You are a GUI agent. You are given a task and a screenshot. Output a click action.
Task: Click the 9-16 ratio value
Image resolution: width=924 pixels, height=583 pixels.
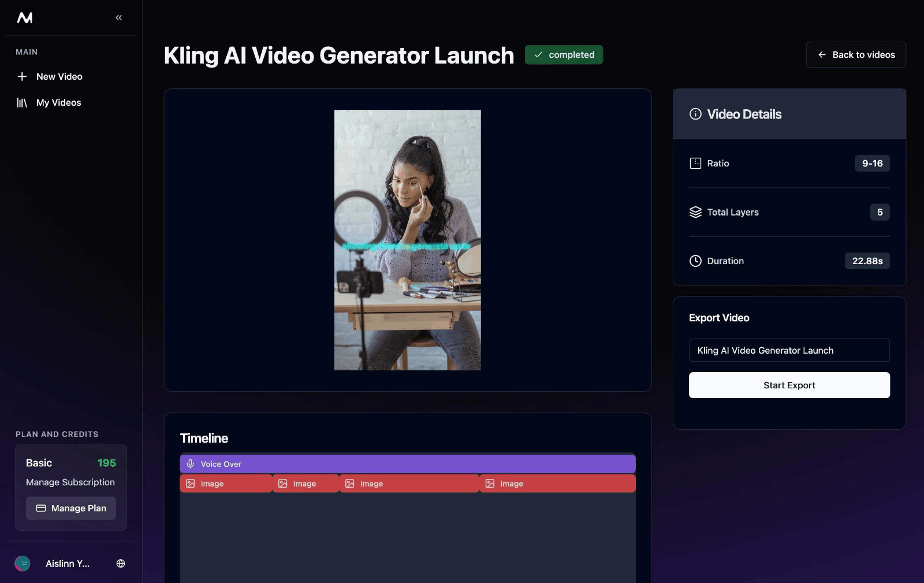[x=872, y=164]
